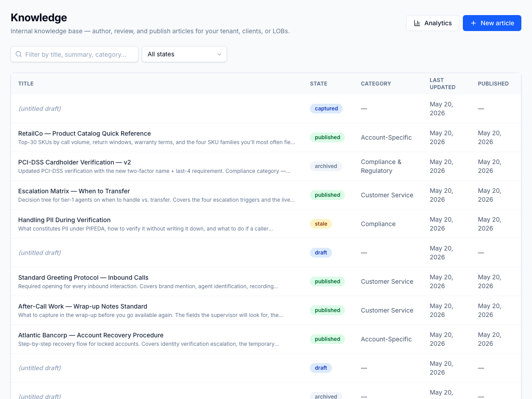
Task: Click Escalation Matrix row's published badge
Action: 327,195
